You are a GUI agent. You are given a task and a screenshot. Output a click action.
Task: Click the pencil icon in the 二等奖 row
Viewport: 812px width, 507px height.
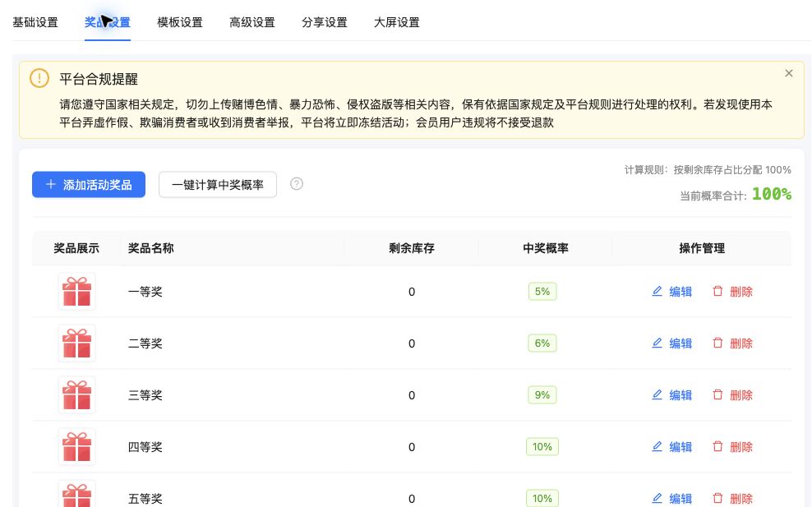(x=657, y=343)
